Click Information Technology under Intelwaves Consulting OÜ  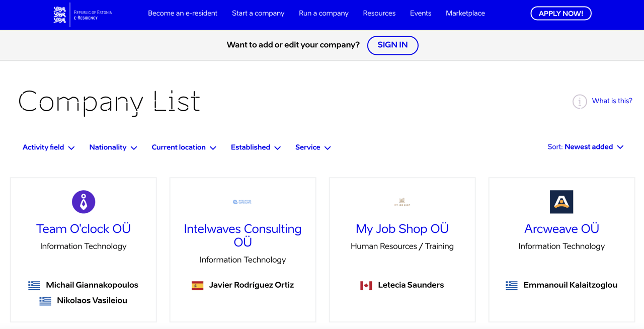[x=243, y=260]
